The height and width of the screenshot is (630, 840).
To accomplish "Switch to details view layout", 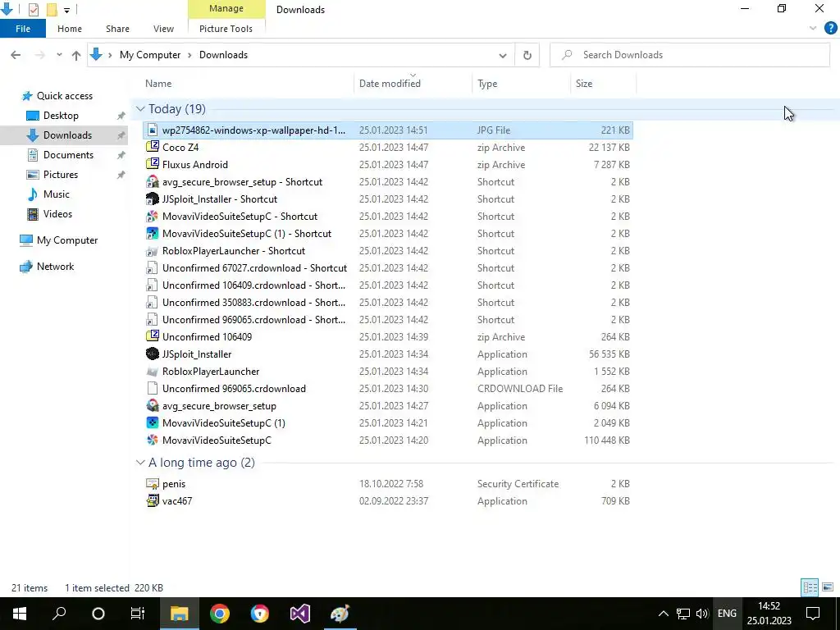I will pyautogui.click(x=810, y=587).
